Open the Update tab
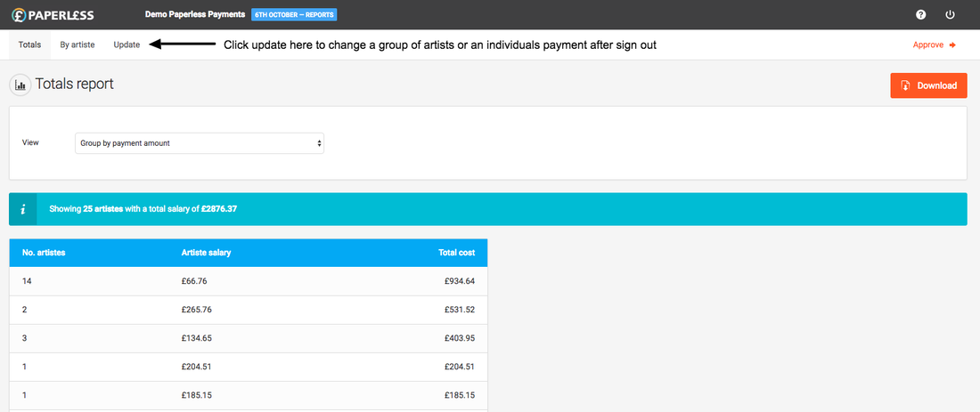980x412 pixels. click(x=127, y=44)
